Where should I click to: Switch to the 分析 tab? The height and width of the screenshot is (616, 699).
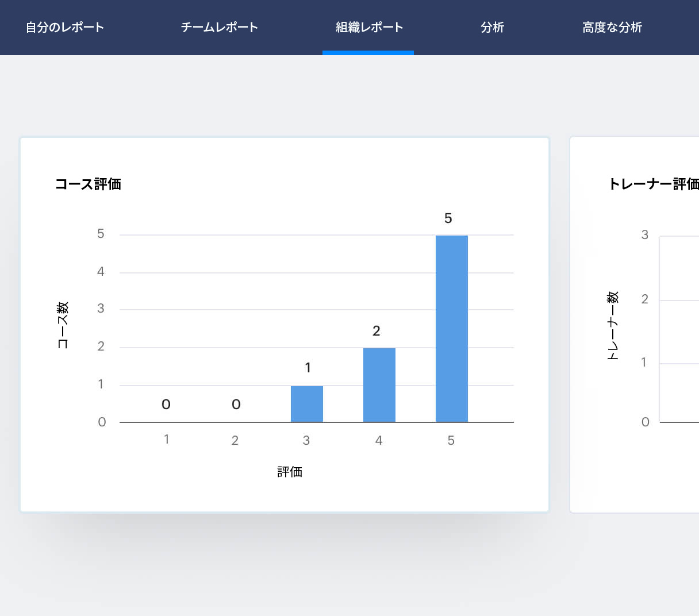coord(492,27)
